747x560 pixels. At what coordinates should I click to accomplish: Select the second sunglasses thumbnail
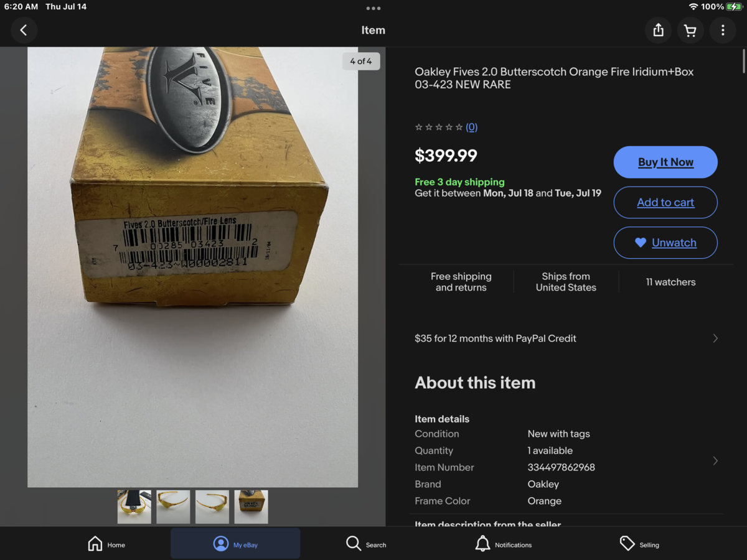point(173,506)
